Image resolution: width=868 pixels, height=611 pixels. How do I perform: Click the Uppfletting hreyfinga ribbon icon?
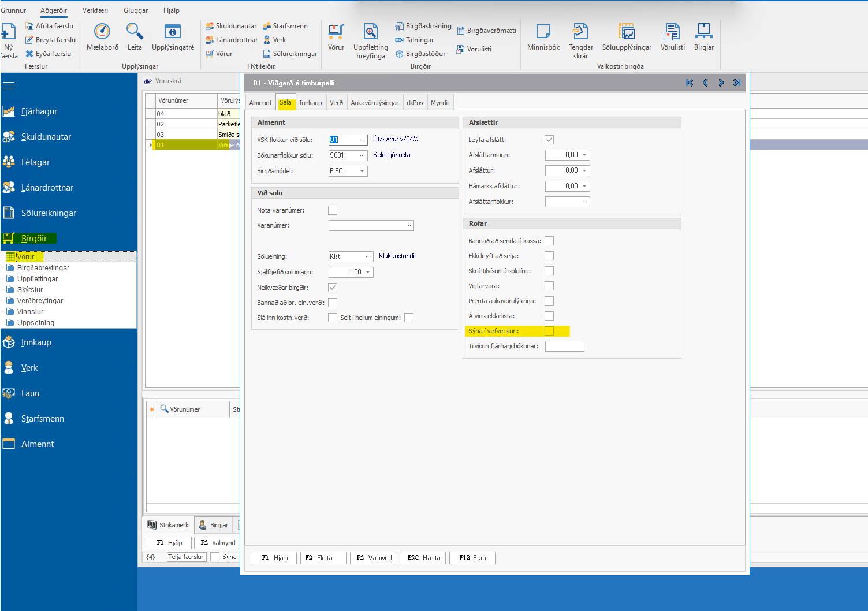point(370,32)
